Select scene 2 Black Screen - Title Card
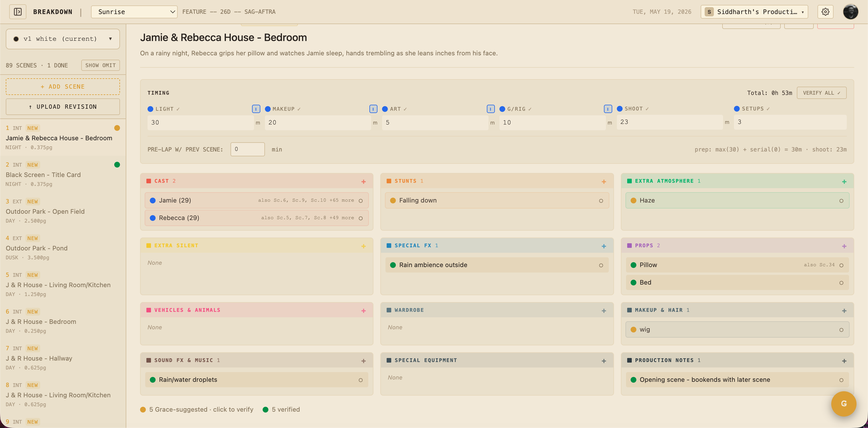Viewport: 868px width, 428px height. pos(63,174)
